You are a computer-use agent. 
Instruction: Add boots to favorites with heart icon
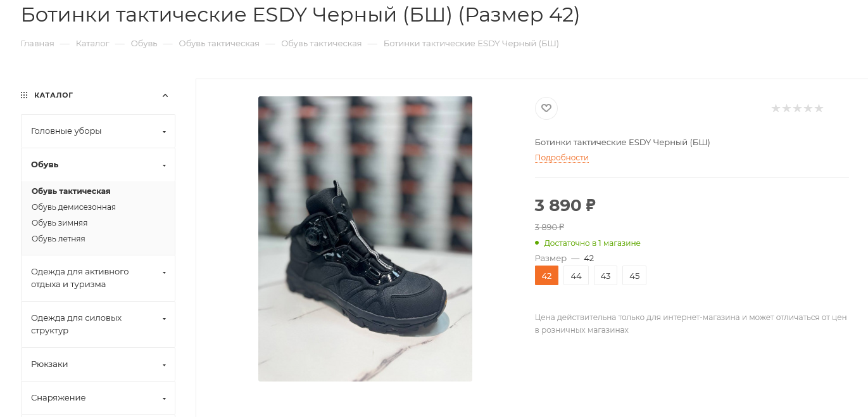point(546,108)
